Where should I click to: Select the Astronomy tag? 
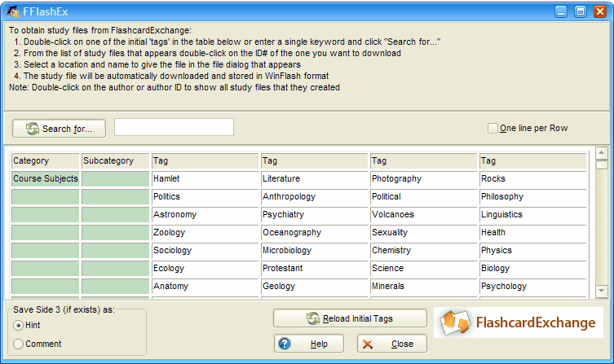205,215
